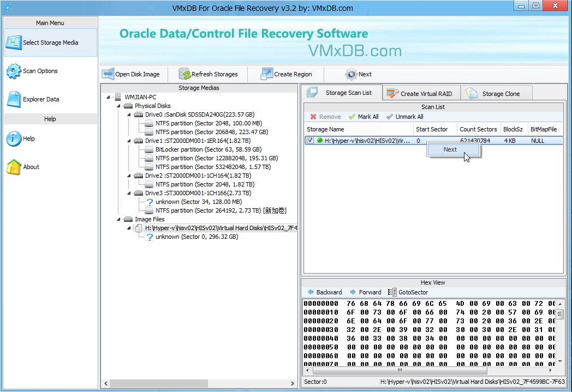The width and height of the screenshot is (572, 392).
Task: Click the NULL BitMapFile cell
Action: [x=538, y=141]
